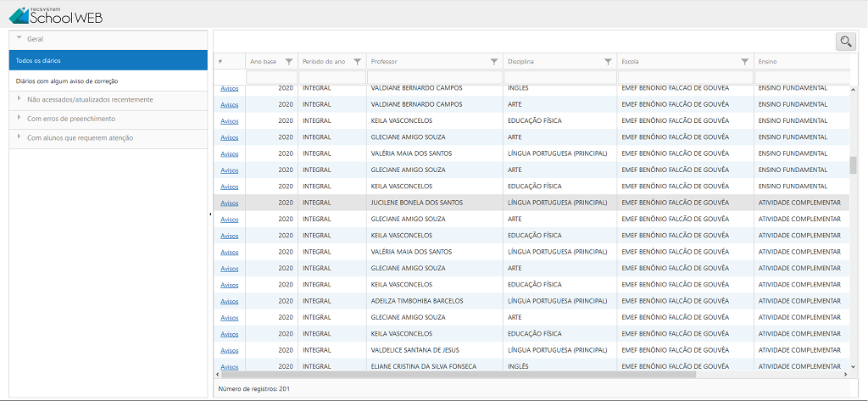Open the Disciplina column filter icon
Image resolution: width=868 pixels, height=401 pixels.
[x=608, y=61]
